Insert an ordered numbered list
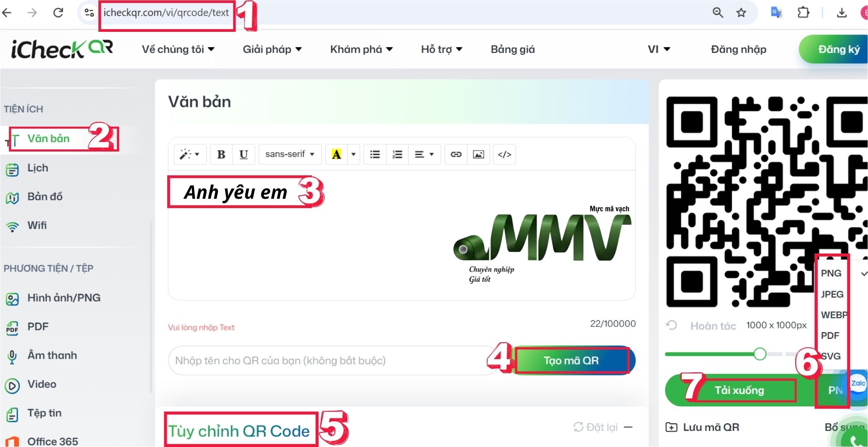The image size is (868, 447). click(x=397, y=154)
